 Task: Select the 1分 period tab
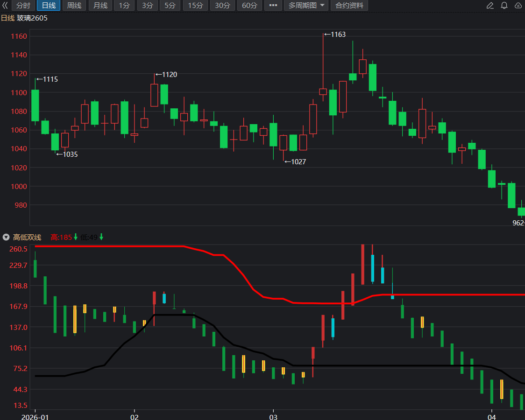click(x=124, y=5)
